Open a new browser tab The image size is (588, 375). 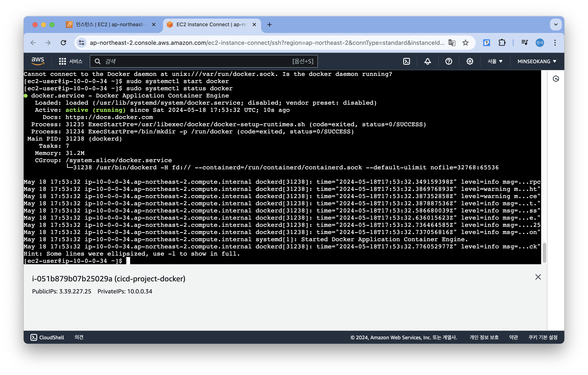269,25
